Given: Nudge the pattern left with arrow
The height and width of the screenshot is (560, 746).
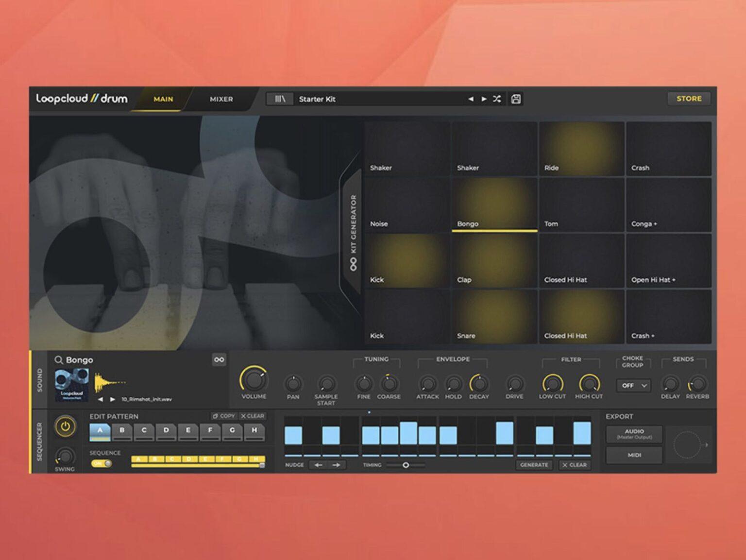Looking at the screenshot, I should point(319,465).
